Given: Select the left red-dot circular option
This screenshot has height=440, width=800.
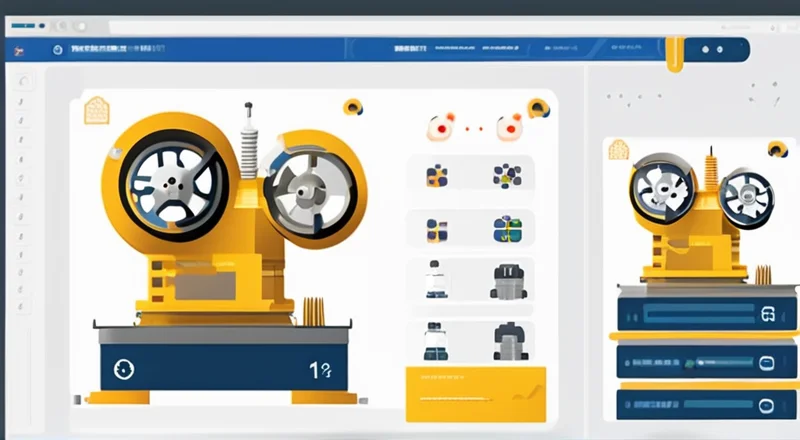Looking at the screenshot, I should (x=441, y=127).
